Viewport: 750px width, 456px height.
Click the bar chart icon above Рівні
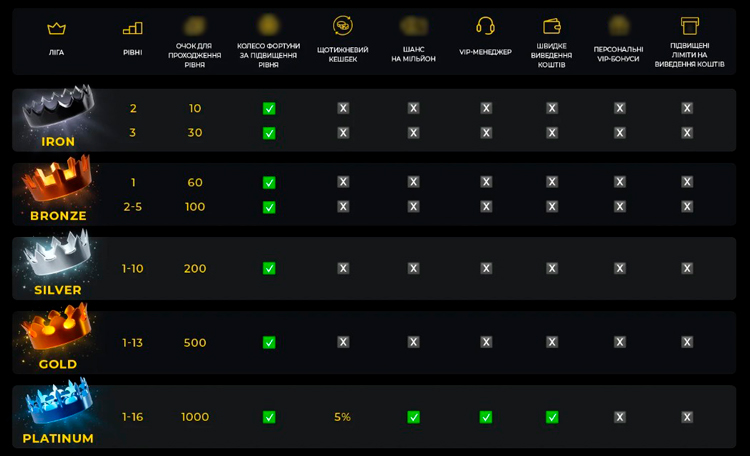[132, 28]
